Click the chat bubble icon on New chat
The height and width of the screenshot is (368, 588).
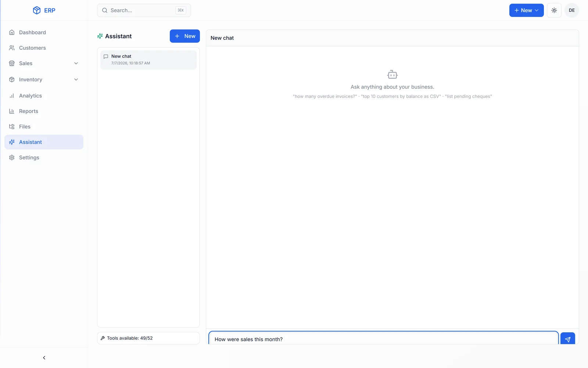tap(106, 56)
